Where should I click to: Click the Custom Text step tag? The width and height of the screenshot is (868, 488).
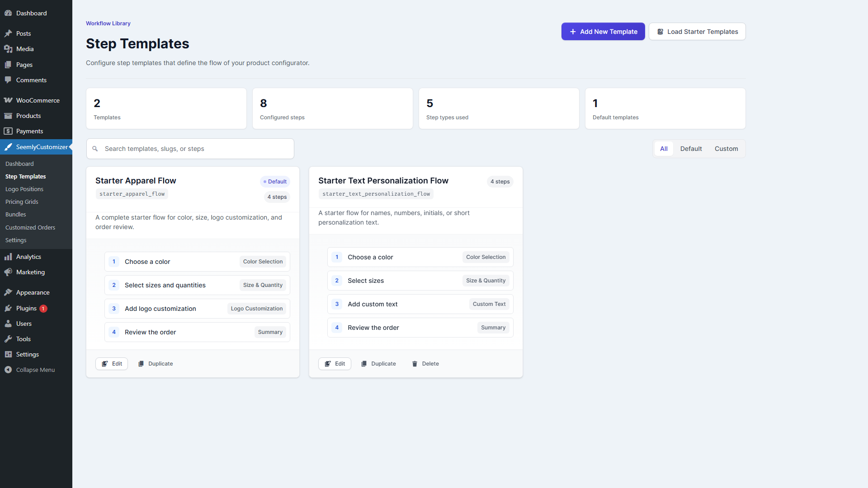[x=489, y=304]
